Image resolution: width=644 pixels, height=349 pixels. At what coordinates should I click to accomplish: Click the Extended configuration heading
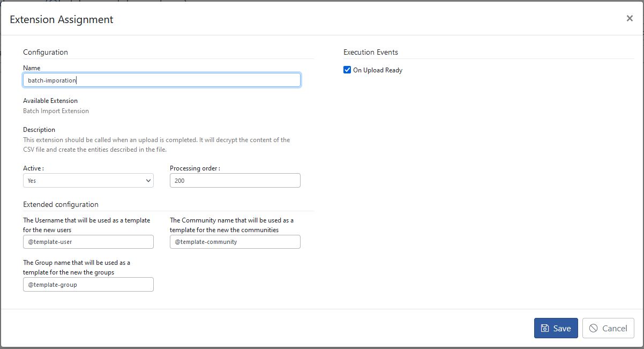coord(61,204)
